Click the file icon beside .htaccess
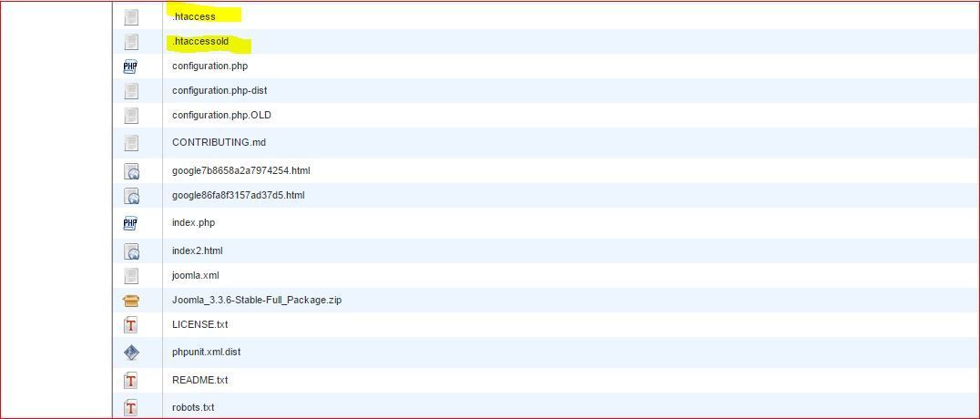Image resolution: width=980 pixels, height=419 pixels. pyautogui.click(x=130, y=17)
